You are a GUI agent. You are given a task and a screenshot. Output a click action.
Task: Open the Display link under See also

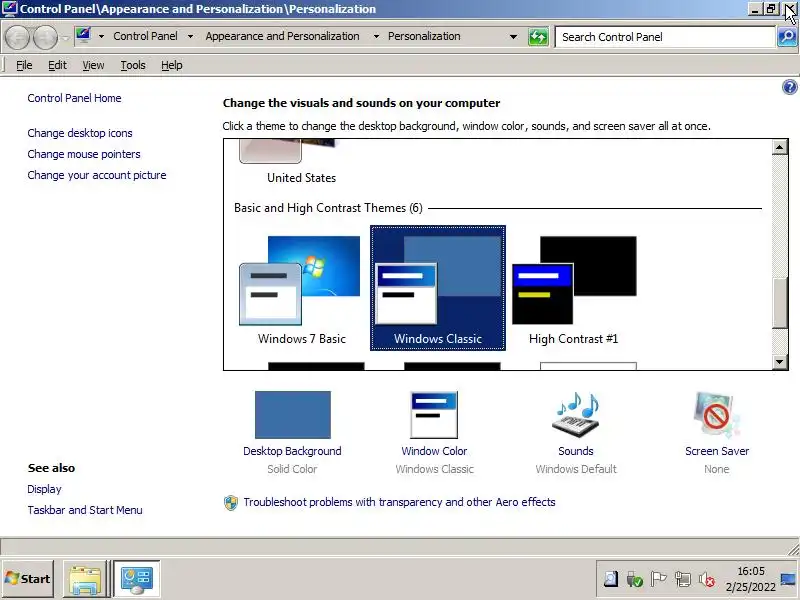44,489
